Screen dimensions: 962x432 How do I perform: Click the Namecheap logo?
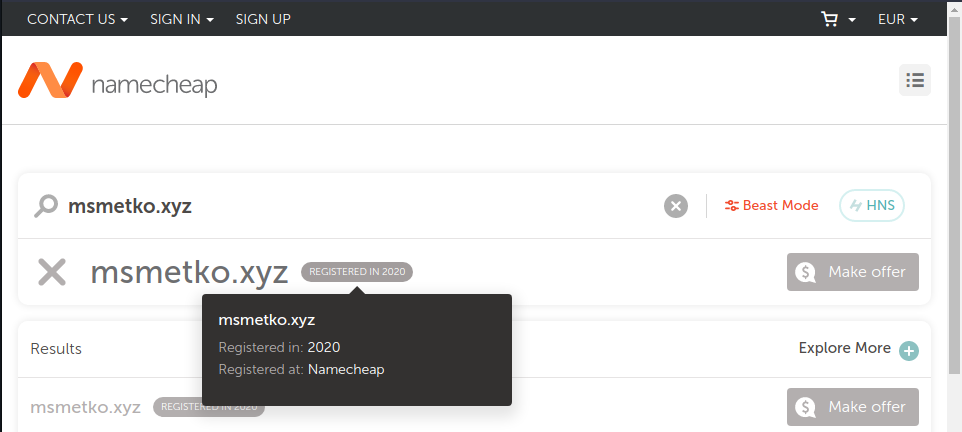tap(117, 82)
